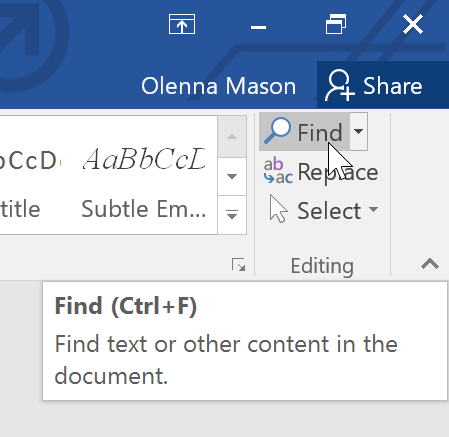Collapse the ribbon with the chevron
Viewport: 449px width, 437px height.
tap(430, 264)
